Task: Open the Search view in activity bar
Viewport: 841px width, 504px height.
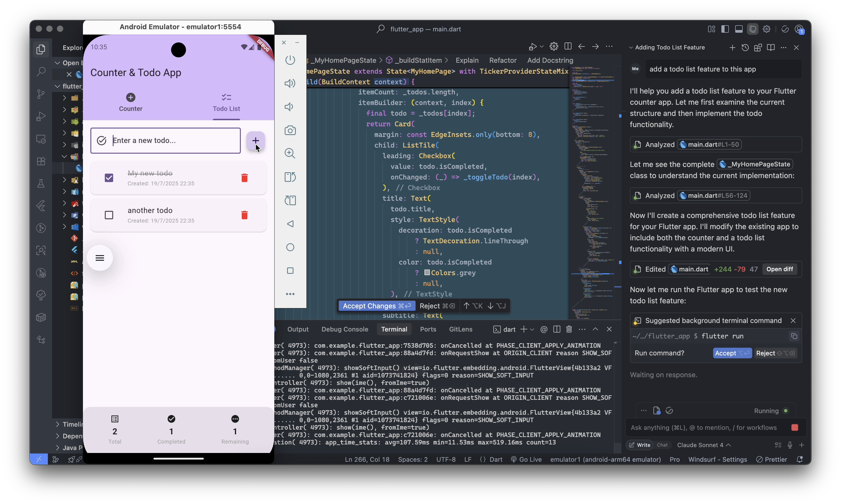Action: (41, 71)
